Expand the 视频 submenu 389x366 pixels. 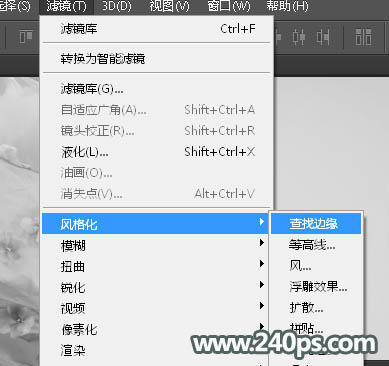click(x=155, y=308)
